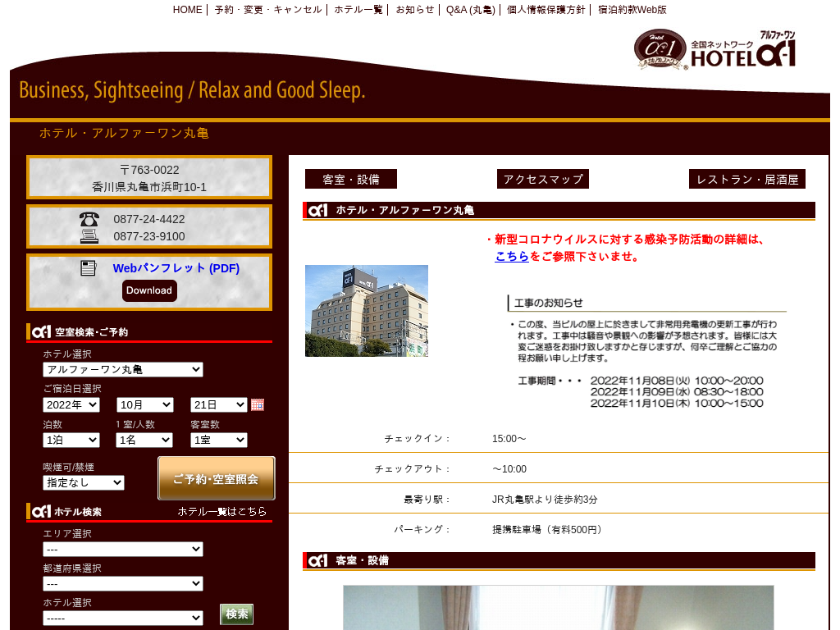This screenshot has height=630, width=840.
Task: Open the 喫煙可/禁煙 dropdown showing 指定なし
Action: (x=84, y=482)
